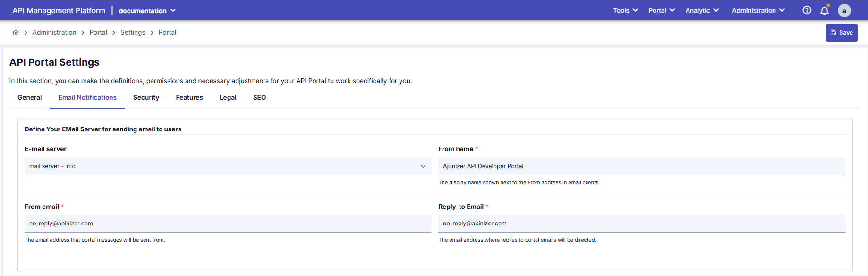Screen dimensions: 868x276
Task: Expand the Administration top menu
Action: click(x=758, y=10)
